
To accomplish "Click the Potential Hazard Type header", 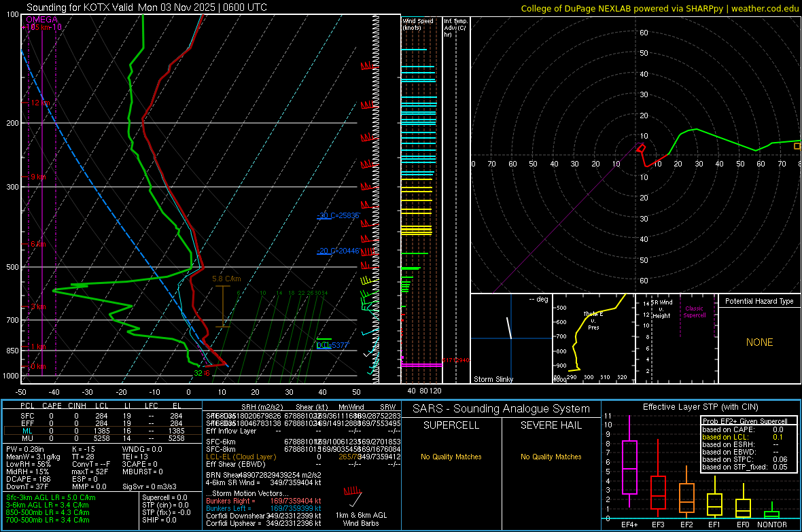I will point(759,301).
